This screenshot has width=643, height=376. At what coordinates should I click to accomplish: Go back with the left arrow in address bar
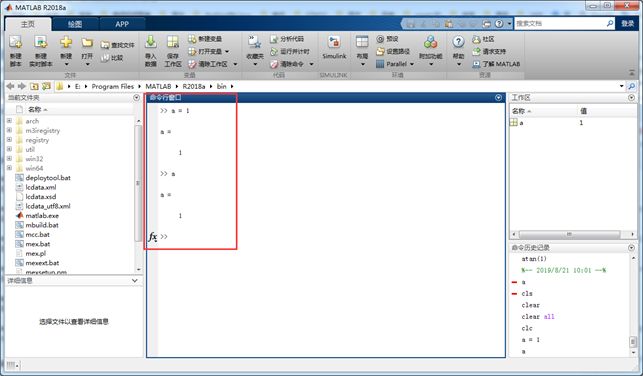point(10,86)
